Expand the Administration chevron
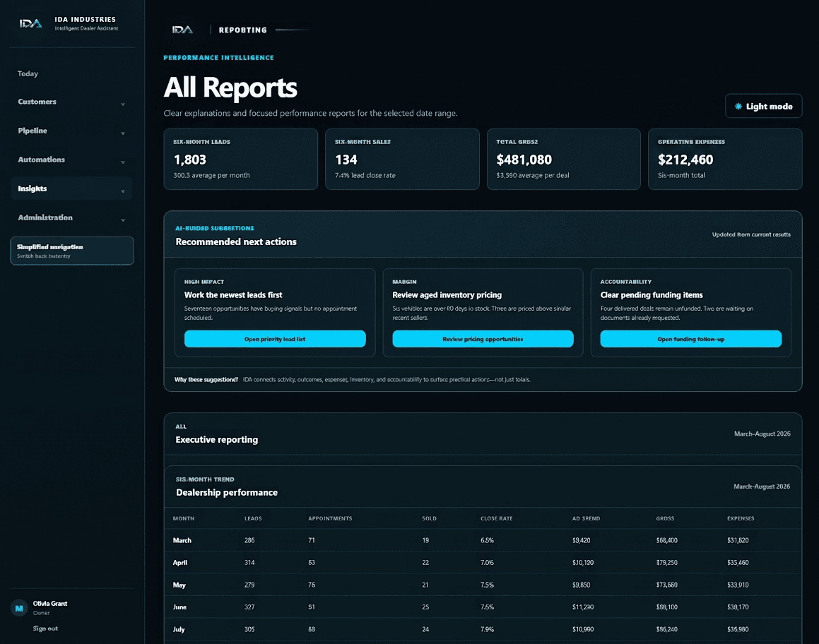This screenshot has height=644, width=819. point(123,220)
